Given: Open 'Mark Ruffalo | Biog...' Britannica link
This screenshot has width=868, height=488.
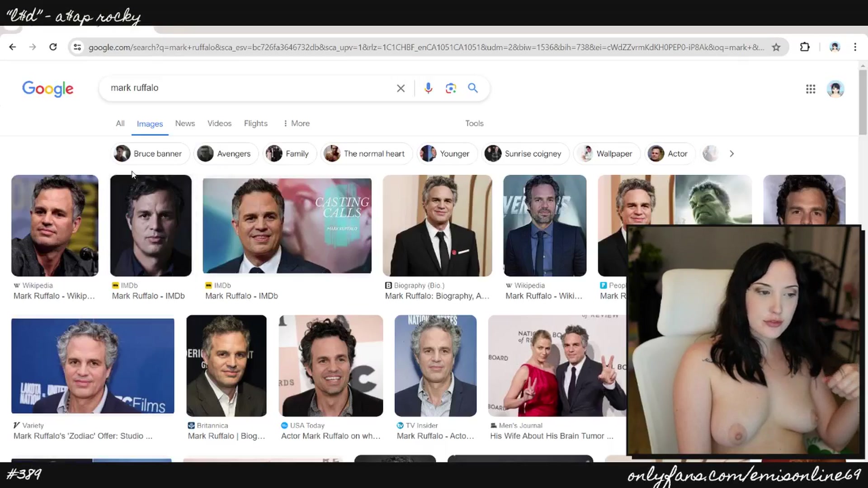Looking at the screenshot, I should [226, 436].
